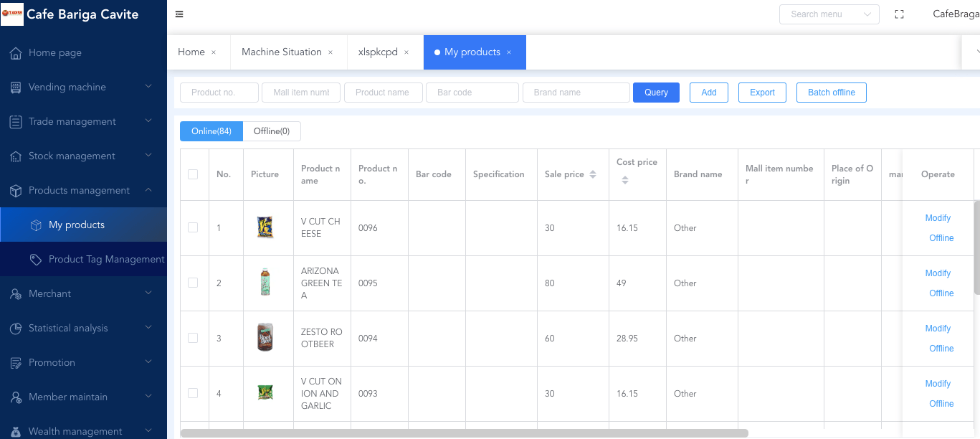Sort by Sale price arrows
The height and width of the screenshot is (439, 980).
pyautogui.click(x=593, y=174)
